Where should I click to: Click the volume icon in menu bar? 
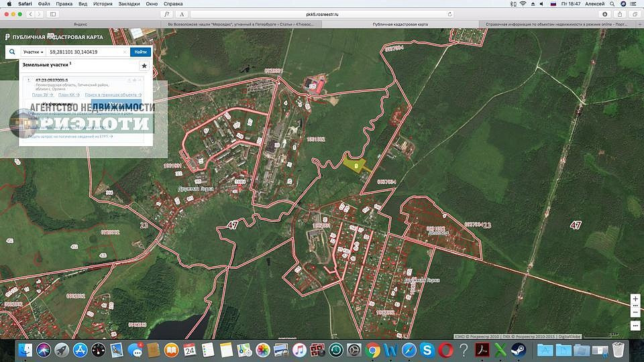(x=542, y=4)
